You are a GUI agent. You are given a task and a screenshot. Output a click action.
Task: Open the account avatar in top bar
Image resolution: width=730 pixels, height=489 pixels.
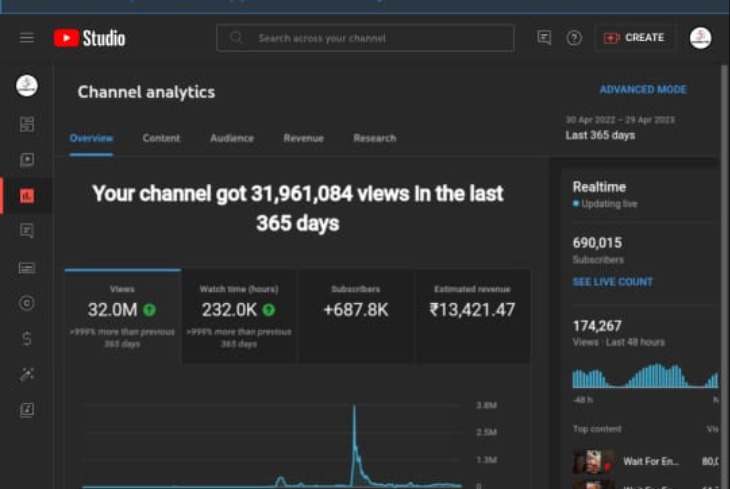(x=700, y=38)
